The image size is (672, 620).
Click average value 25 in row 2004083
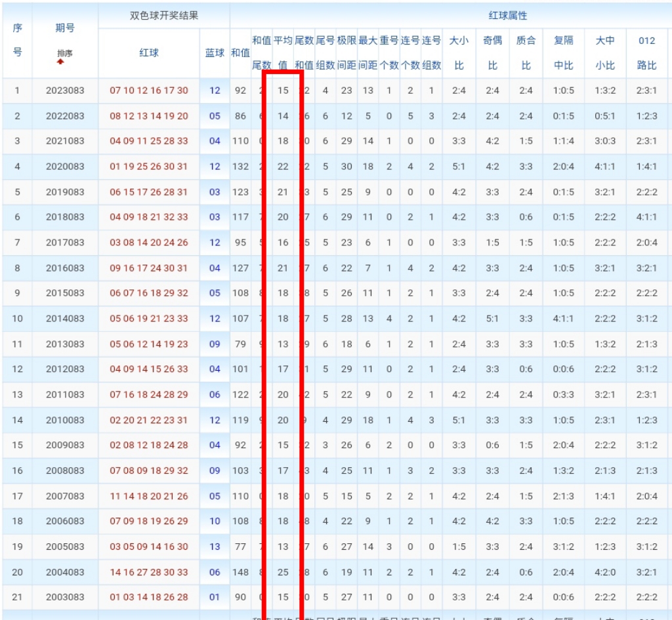click(x=283, y=572)
